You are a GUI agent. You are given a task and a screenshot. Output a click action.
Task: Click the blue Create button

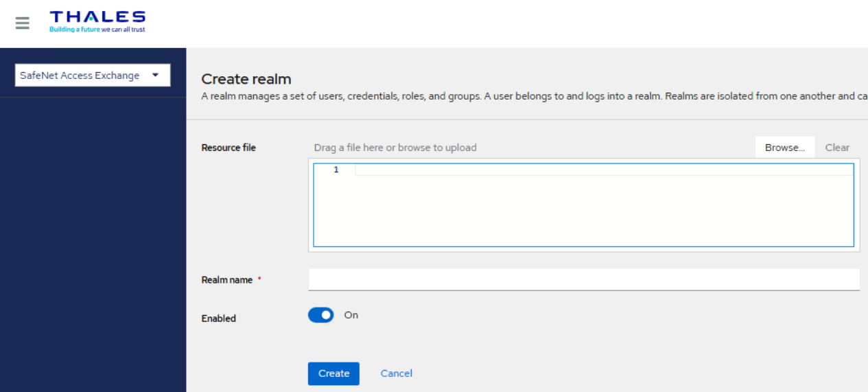pyautogui.click(x=333, y=373)
